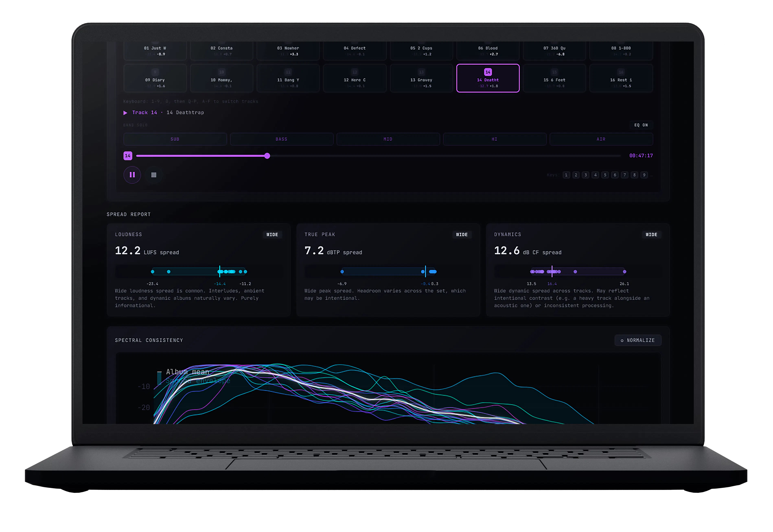Select track card 15 6 Feet
This screenshot has width=773, height=532.
(554, 78)
